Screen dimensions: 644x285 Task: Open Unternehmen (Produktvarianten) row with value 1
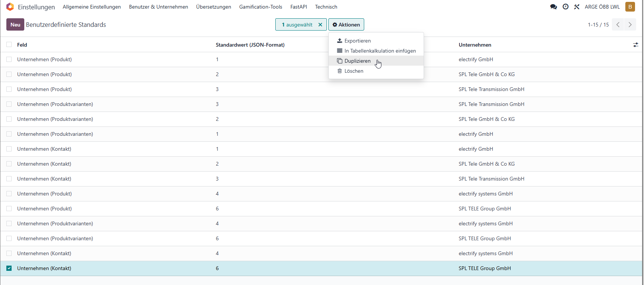(321, 134)
